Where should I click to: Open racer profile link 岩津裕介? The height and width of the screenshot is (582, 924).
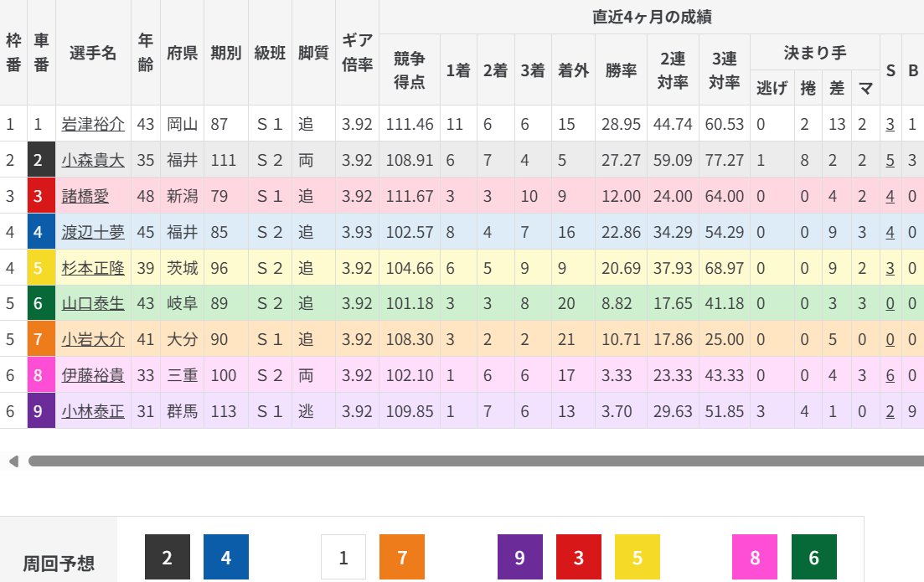(x=93, y=124)
